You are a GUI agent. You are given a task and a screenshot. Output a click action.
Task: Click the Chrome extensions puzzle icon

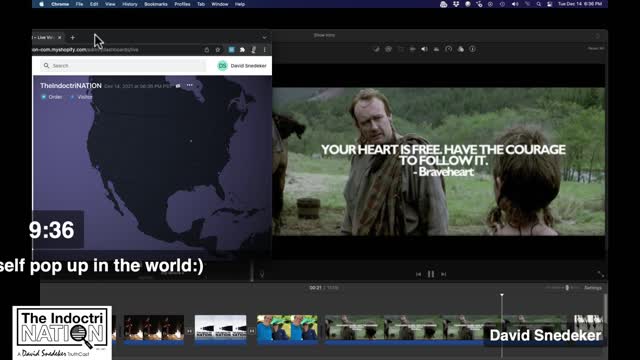coord(242,50)
